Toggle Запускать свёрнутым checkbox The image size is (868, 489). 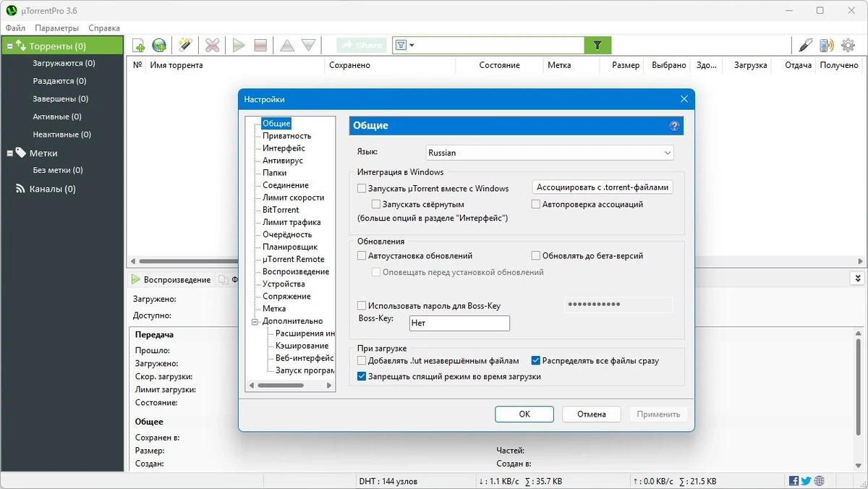tap(376, 205)
